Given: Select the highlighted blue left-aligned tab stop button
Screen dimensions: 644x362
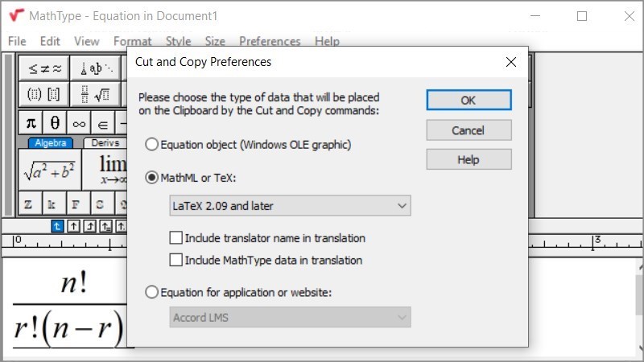Looking at the screenshot, I should 57,226.
